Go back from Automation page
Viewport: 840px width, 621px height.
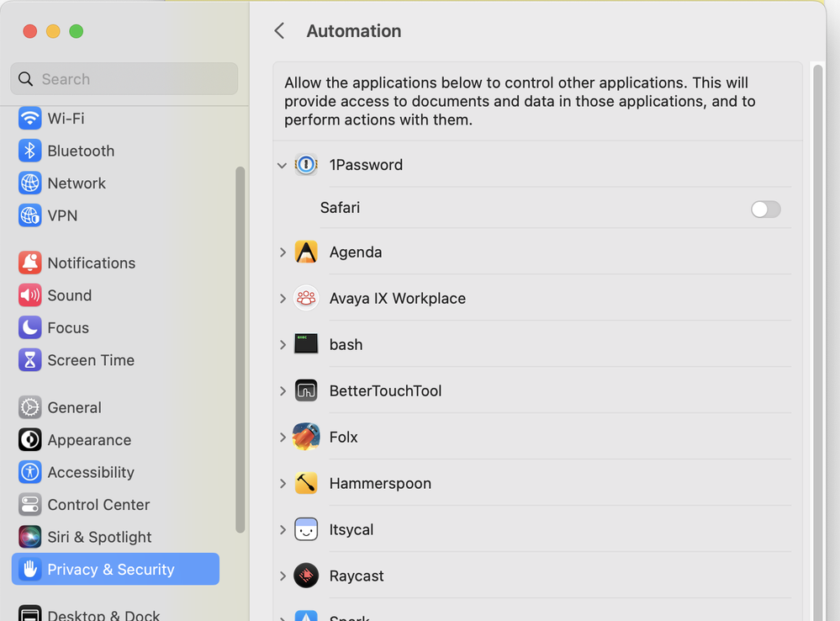point(280,31)
